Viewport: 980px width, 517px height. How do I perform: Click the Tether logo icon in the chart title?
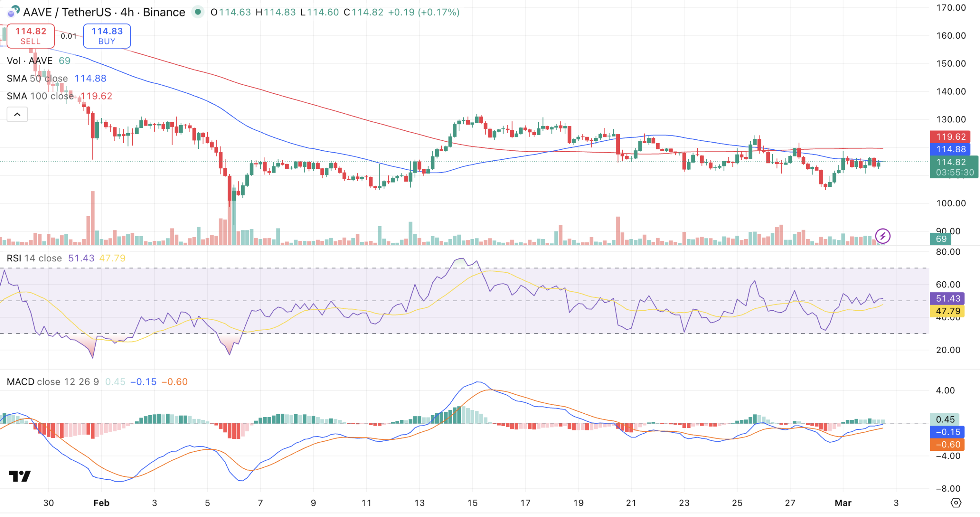pos(16,9)
